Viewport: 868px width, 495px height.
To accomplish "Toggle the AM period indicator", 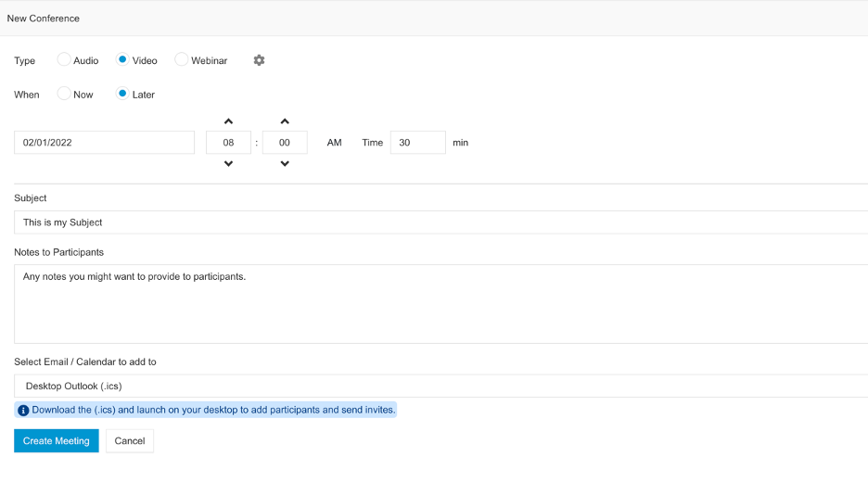I will tap(335, 143).
